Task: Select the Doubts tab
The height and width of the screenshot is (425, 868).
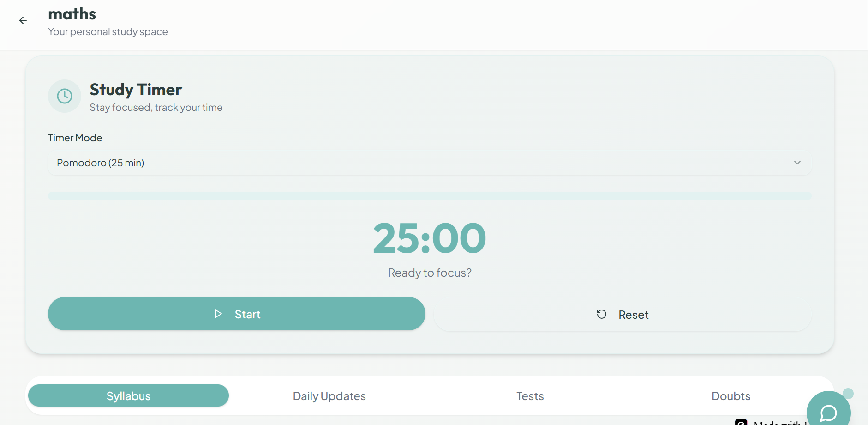Action: (731, 395)
